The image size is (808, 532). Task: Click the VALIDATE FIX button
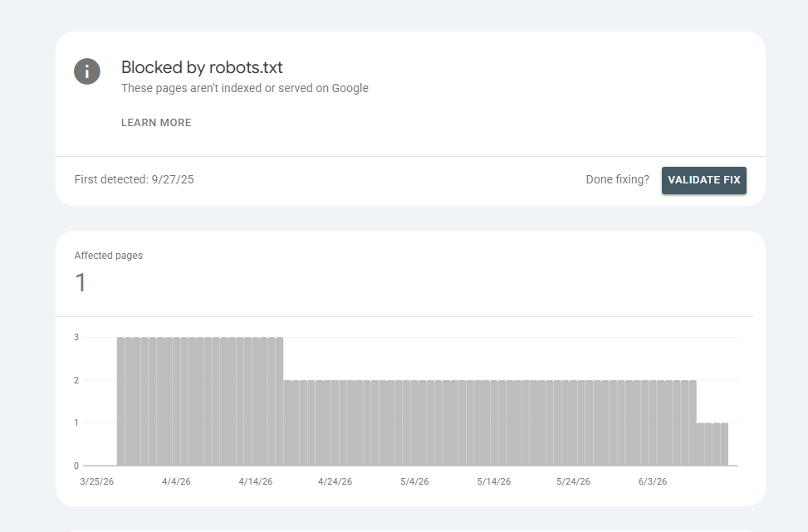click(704, 180)
